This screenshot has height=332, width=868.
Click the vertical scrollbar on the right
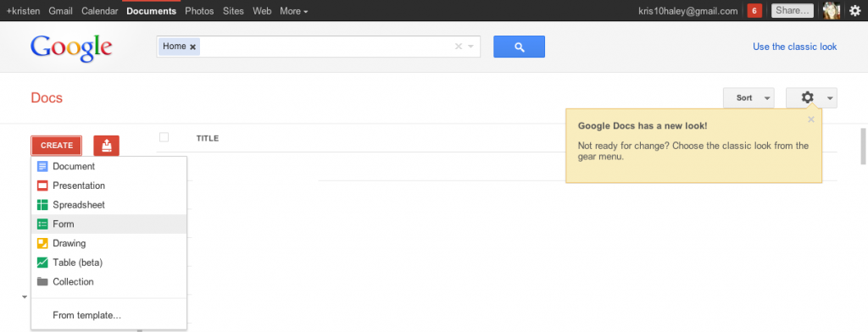pos(863,146)
